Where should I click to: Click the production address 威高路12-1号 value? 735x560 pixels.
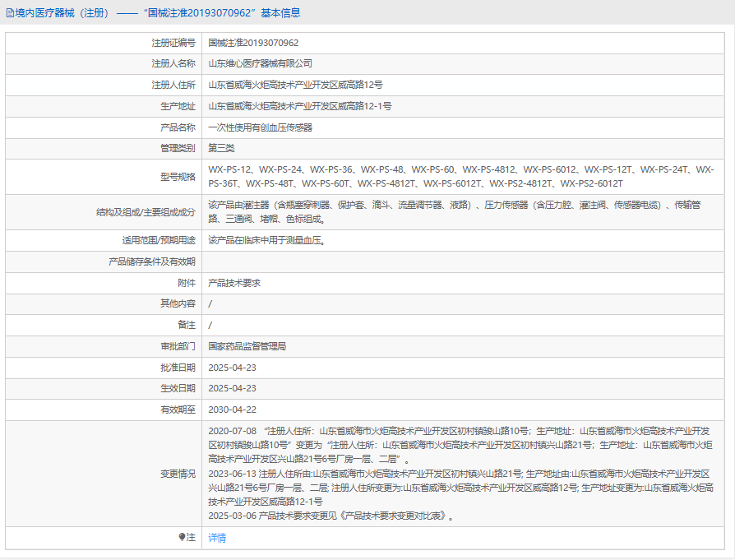click(x=300, y=106)
